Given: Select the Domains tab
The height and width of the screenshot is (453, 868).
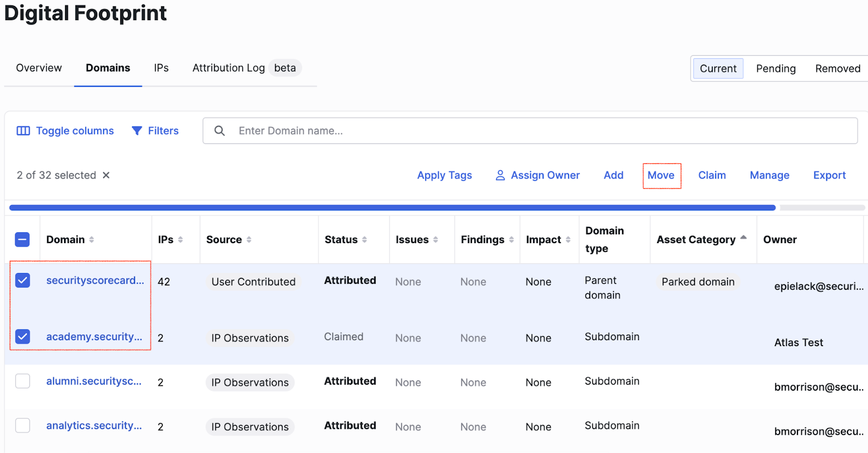Looking at the screenshot, I should (108, 68).
